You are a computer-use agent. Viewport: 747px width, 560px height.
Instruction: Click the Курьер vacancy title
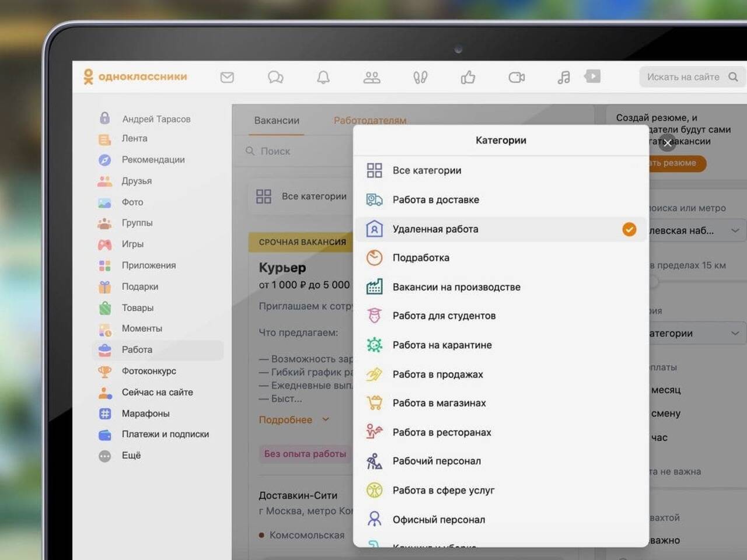[x=282, y=268]
